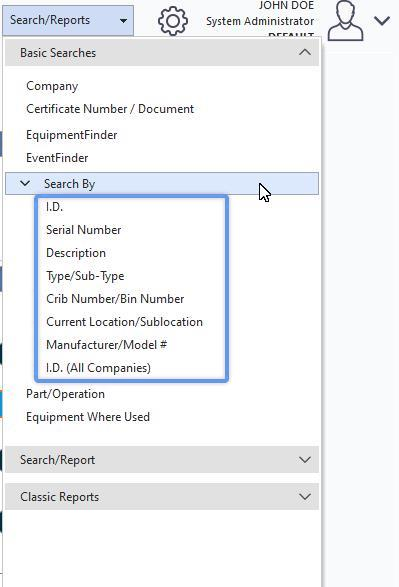Open Certificate Number / Document search

110,109
